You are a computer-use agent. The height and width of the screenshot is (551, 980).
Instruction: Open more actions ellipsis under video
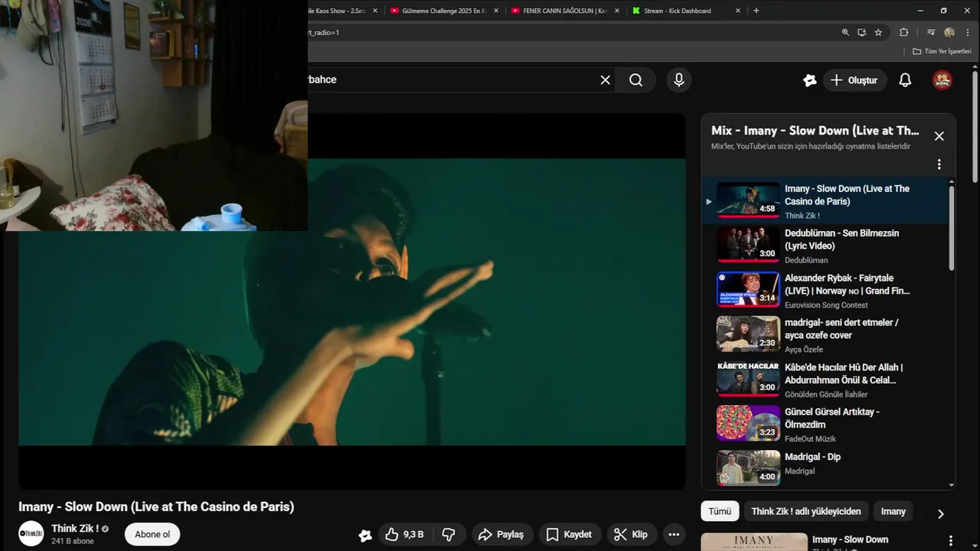coord(674,534)
